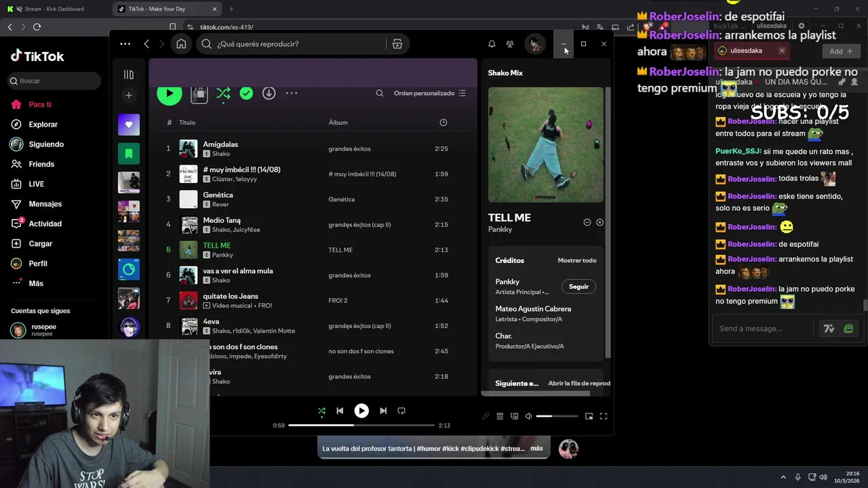Open Spotify miniplayer icon
Image resolution: width=868 pixels, height=488 pixels.
click(589, 416)
